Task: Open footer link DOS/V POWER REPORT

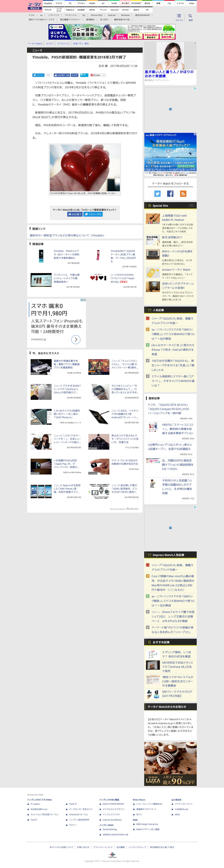Action: pyautogui.click(x=113, y=804)
